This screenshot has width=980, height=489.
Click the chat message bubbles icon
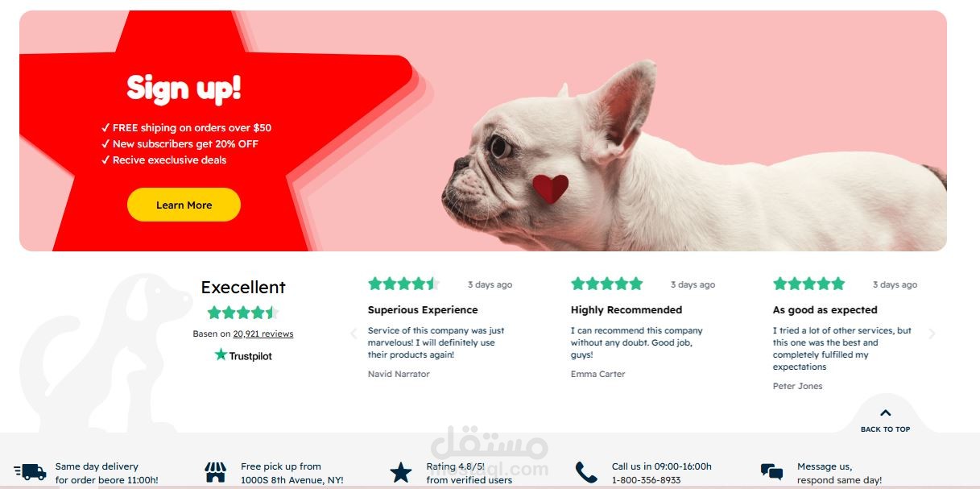tap(771, 472)
